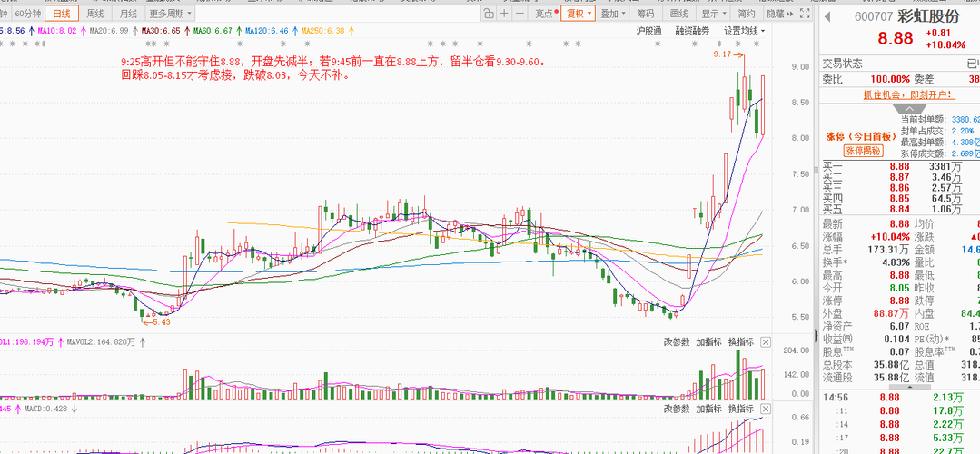Click MA120 trend arrow indicator
Image resolution: width=980 pixels, height=454 pixels.
pos(295,30)
